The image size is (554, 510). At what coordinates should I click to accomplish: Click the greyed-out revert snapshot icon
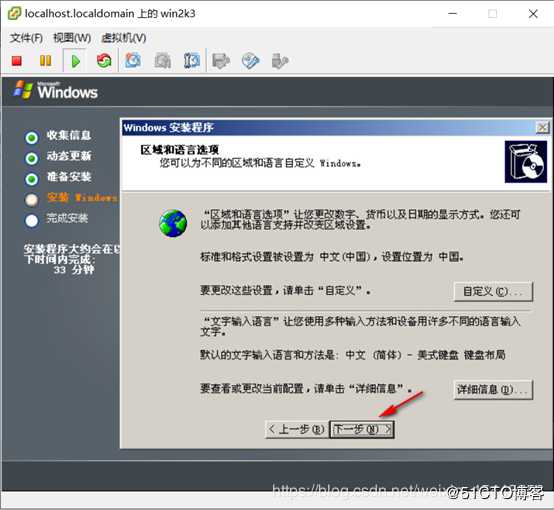[x=163, y=61]
